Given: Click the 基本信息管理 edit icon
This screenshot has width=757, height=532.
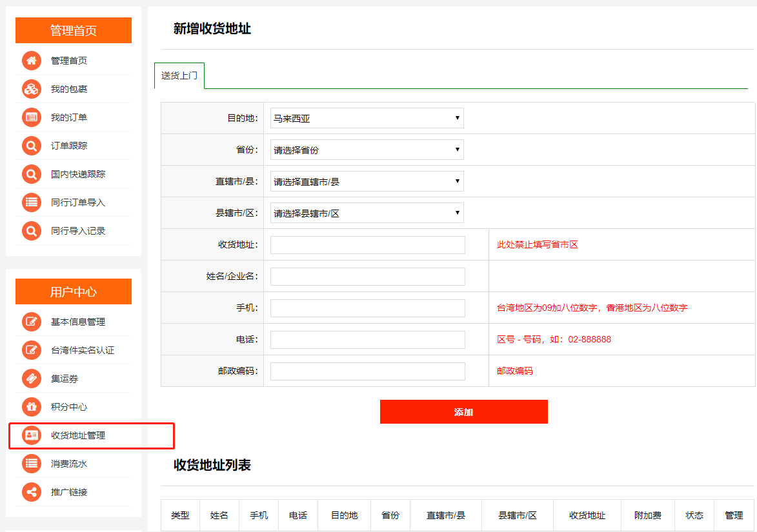Looking at the screenshot, I should point(31,322).
